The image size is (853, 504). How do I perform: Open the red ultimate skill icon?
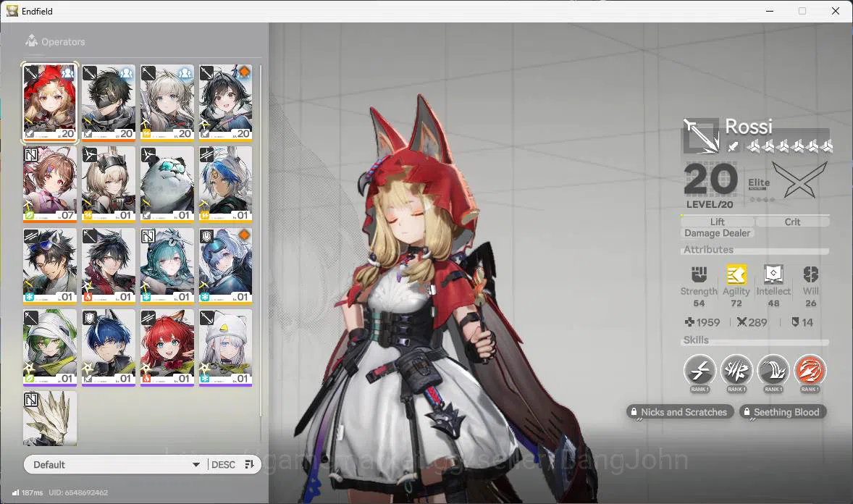(x=810, y=371)
